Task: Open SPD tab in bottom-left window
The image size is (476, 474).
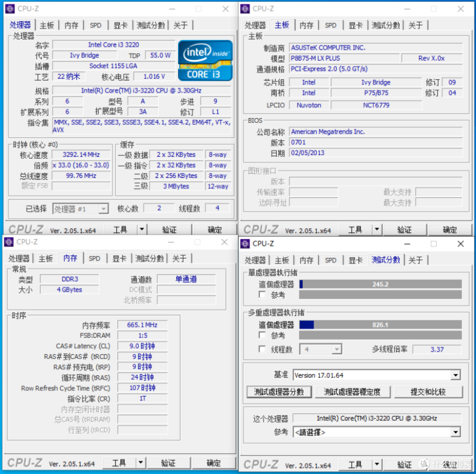Action: (94, 259)
